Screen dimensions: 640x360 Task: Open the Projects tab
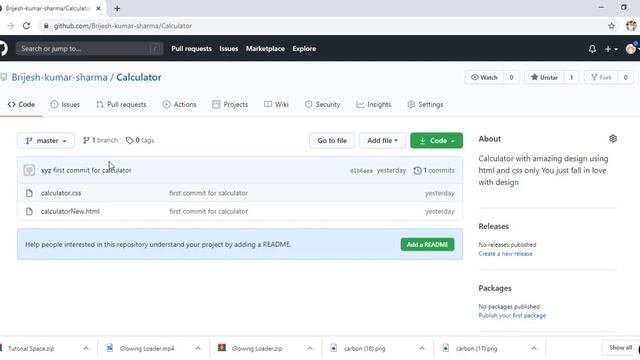pyautogui.click(x=230, y=105)
